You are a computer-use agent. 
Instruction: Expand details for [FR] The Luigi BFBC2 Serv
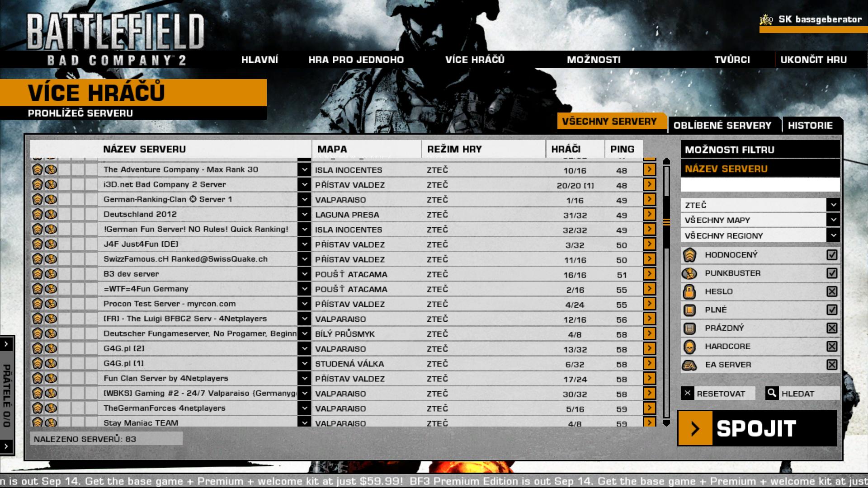pyautogui.click(x=304, y=319)
